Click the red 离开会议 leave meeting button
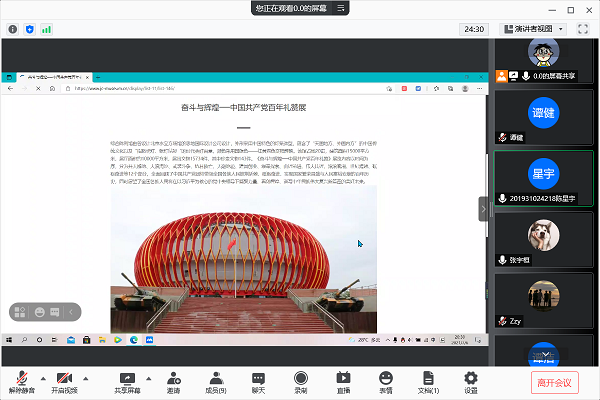Screen dimensions: 600x400 point(555,381)
